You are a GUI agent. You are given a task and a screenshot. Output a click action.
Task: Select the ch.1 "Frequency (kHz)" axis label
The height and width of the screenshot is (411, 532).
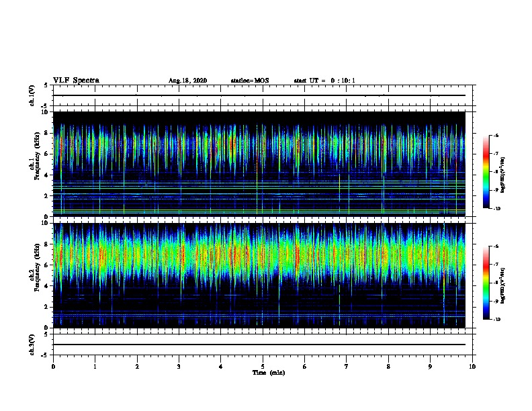[37, 156]
